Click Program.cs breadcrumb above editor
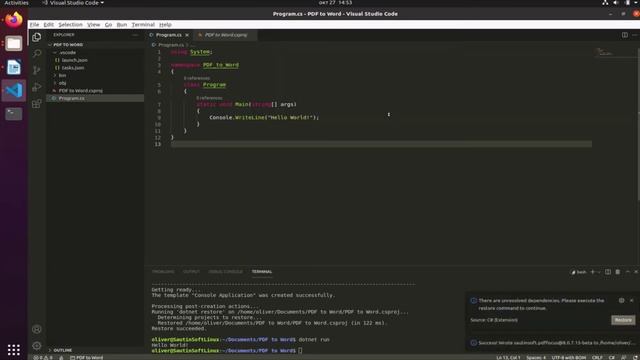 pos(170,45)
